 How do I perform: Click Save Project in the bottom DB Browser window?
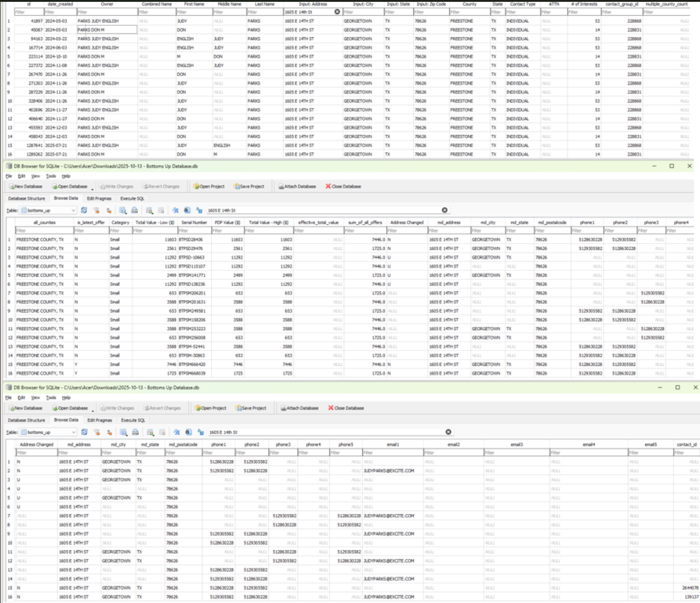(250, 408)
